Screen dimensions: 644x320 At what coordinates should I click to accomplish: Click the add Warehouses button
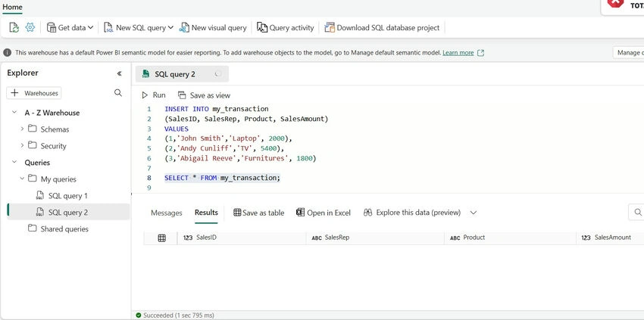pyautogui.click(x=34, y=93)
